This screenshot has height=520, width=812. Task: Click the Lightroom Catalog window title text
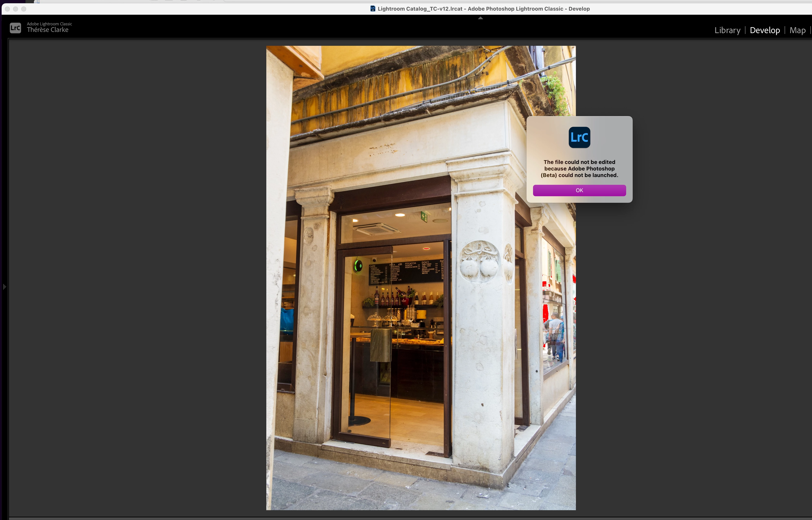(483, 9)
